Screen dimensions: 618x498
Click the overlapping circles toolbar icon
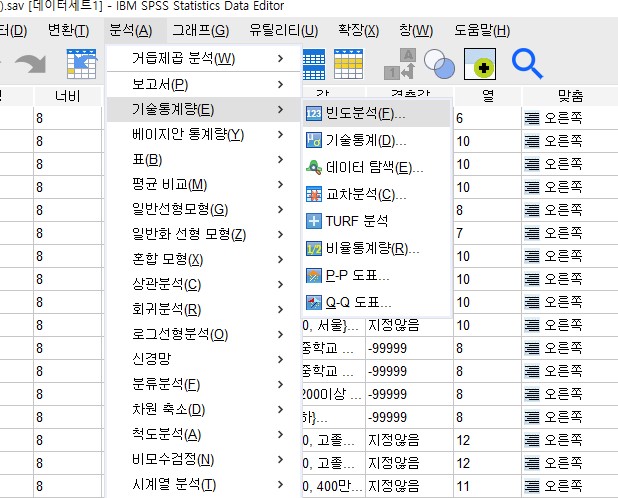(439, 64)
